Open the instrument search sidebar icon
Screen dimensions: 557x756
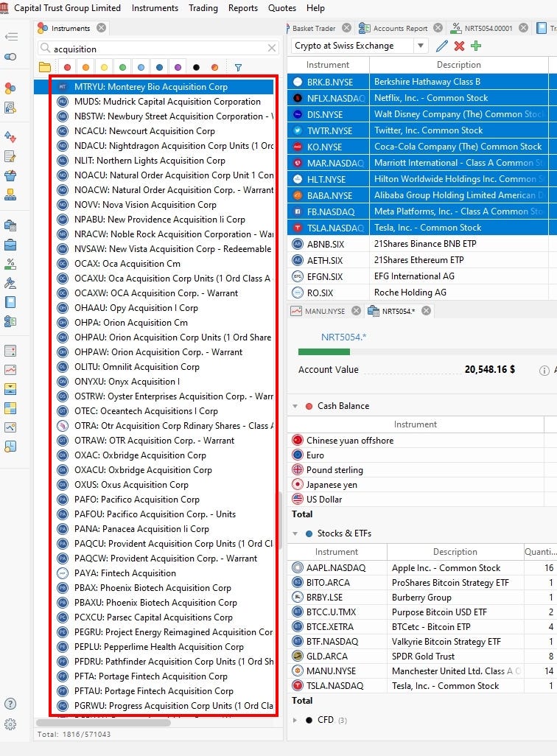tap(10, 108)
